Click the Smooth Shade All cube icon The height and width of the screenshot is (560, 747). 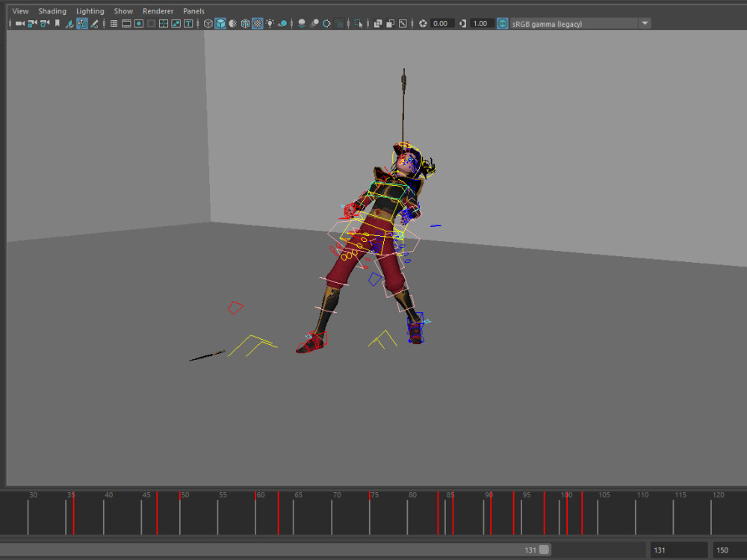220,23
